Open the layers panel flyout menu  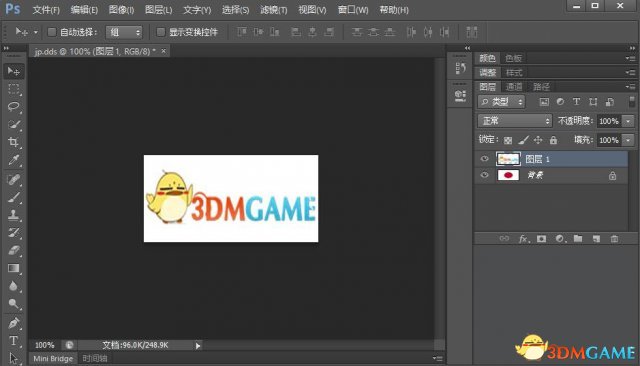[x=630, y=87]
